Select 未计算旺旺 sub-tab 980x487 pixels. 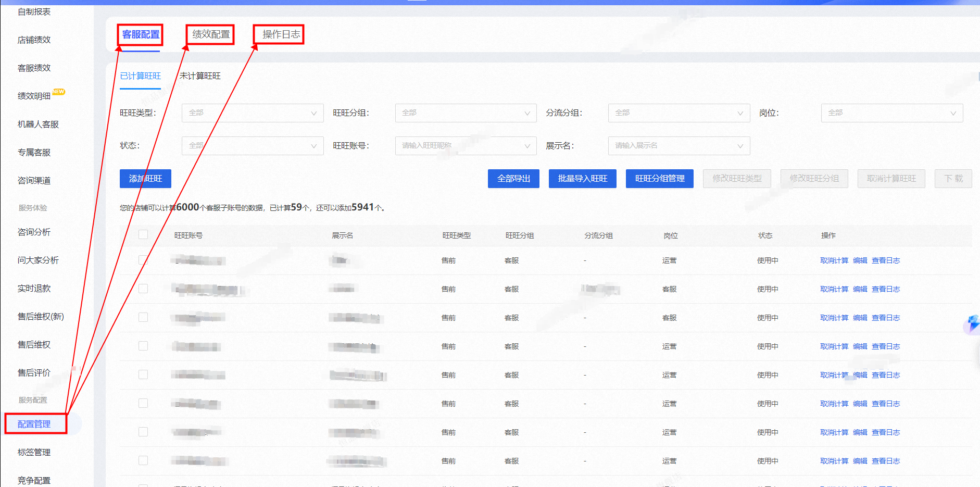(x=200, y=76)
